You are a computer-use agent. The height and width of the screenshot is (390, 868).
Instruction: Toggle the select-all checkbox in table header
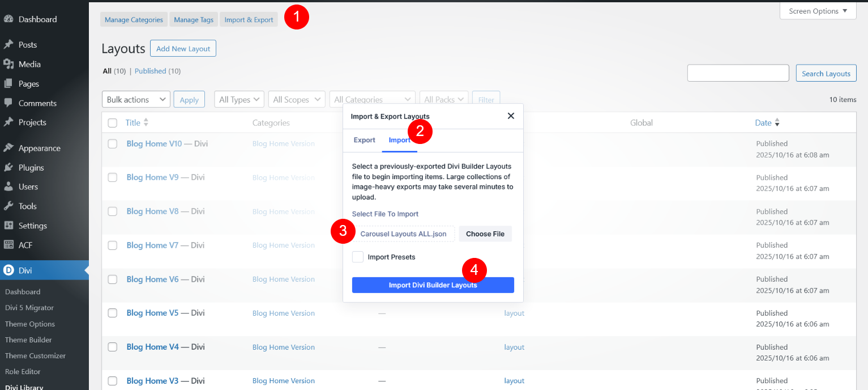tap(112, 123)
